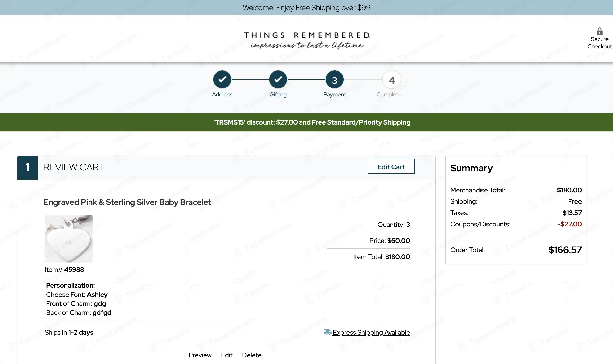Click the REVIEW CART heading

pos(74,167)
